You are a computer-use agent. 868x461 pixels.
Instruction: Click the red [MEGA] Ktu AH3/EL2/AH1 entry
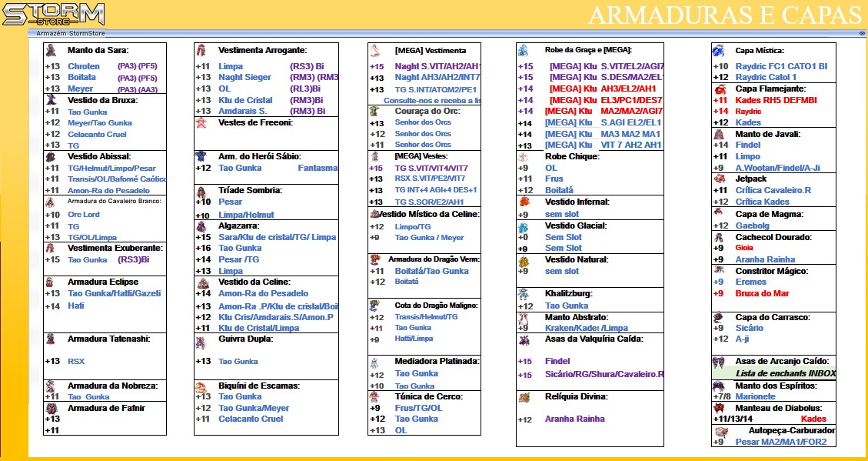tap(603, 89)
